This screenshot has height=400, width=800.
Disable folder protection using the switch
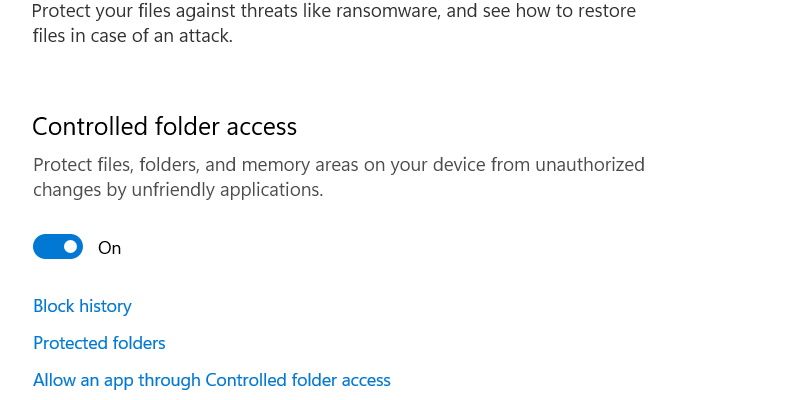click(58, 247)
